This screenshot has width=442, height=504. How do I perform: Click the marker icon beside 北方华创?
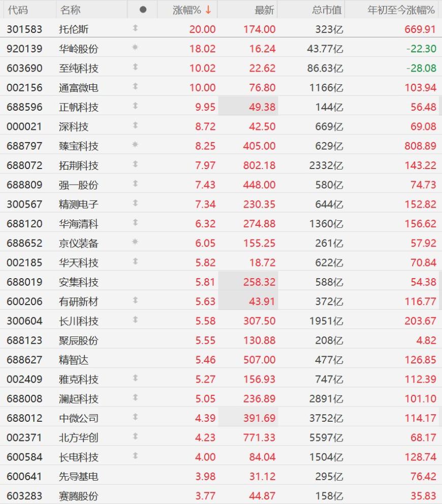pyautogui.click(x=135, y=436)
